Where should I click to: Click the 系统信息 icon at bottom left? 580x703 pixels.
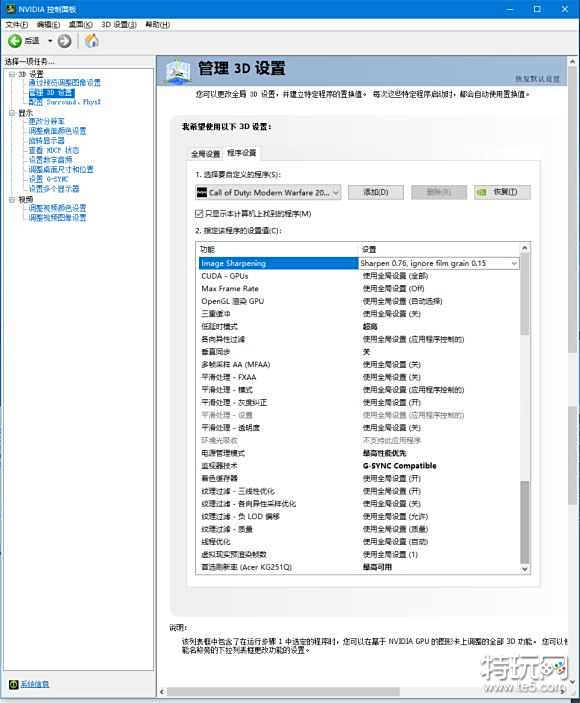point(13,684)
